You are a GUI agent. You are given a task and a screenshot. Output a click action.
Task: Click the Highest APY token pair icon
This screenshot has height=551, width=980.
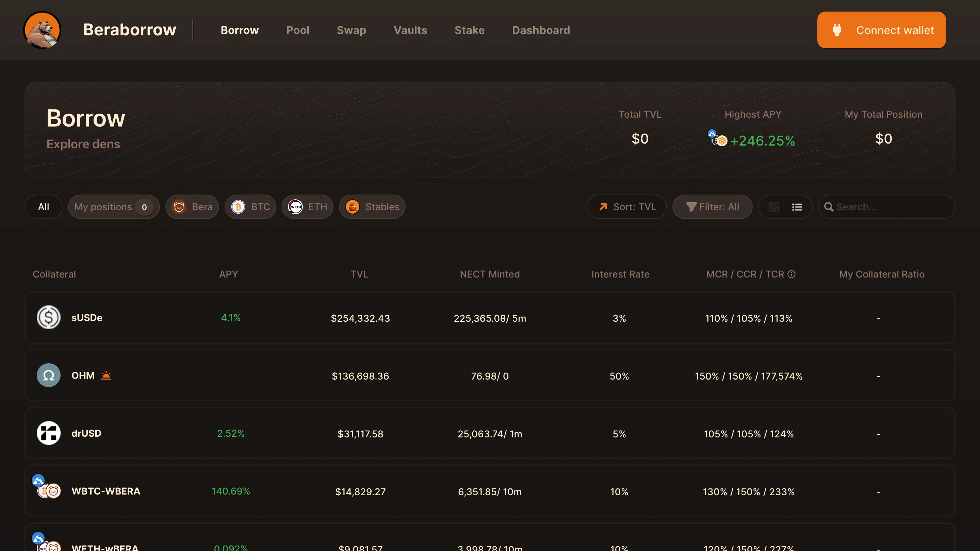pos(717,138)
